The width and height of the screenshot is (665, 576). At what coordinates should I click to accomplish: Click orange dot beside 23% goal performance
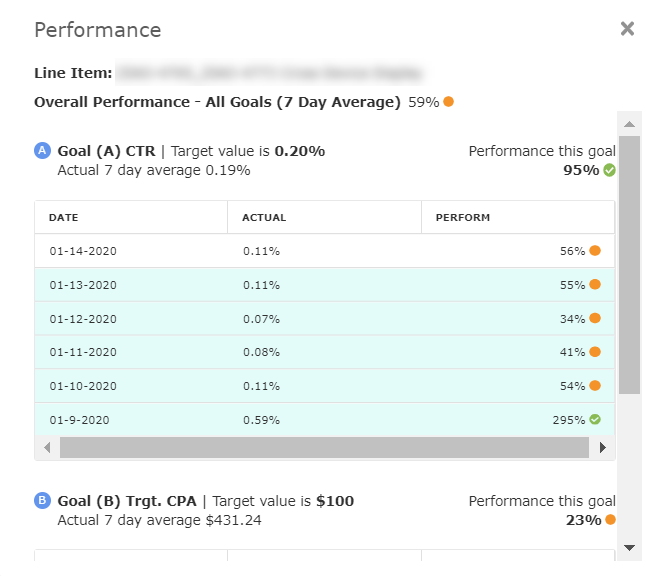click(x=609, y=520)
